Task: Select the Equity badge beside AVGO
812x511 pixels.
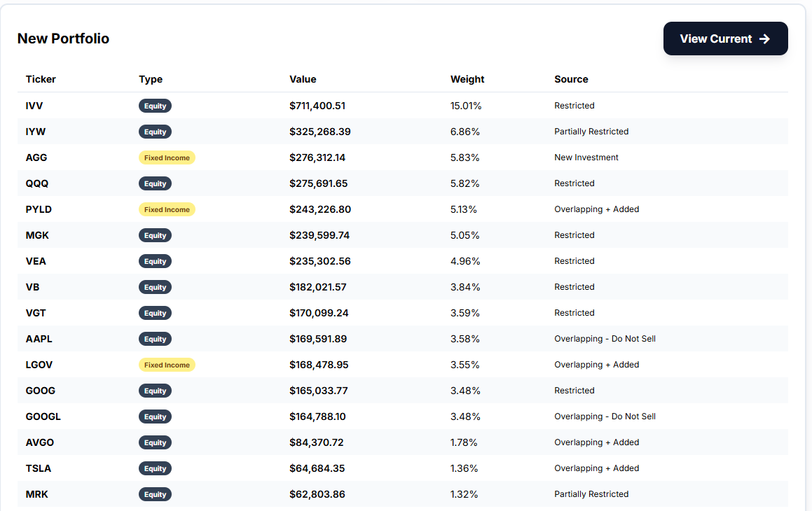Action: (155, 442)
